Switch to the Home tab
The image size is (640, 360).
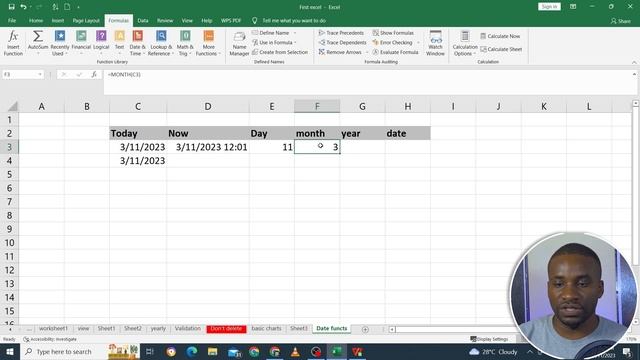tap(36, 20)
